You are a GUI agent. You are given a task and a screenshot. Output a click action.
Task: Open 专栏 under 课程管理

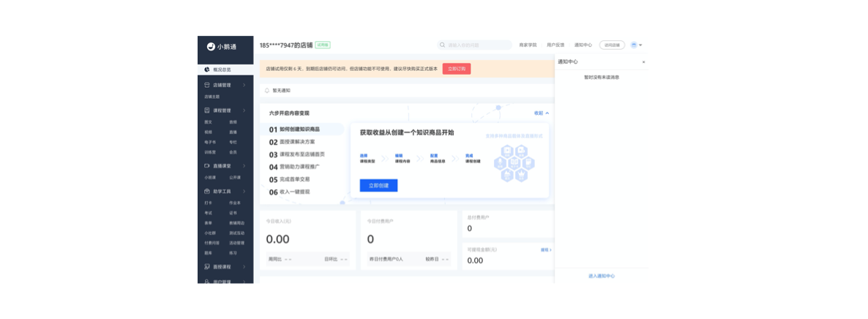233,143
